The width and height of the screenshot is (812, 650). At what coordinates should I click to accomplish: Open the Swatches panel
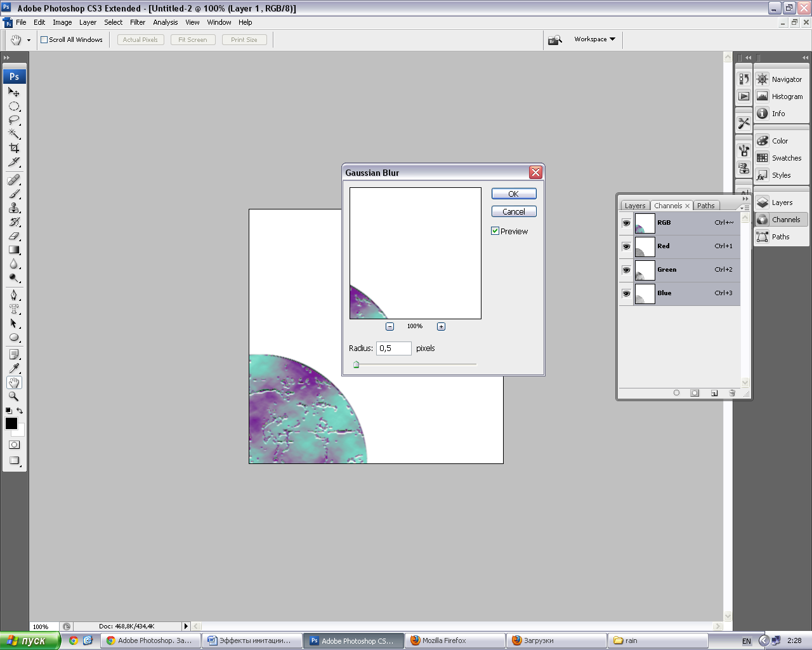click(x=781, y=158)
